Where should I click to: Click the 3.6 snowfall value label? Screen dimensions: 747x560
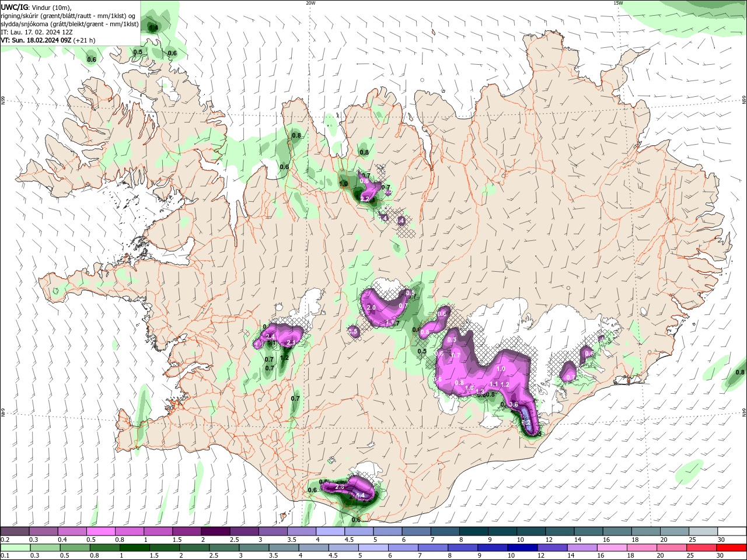point(514,404)
